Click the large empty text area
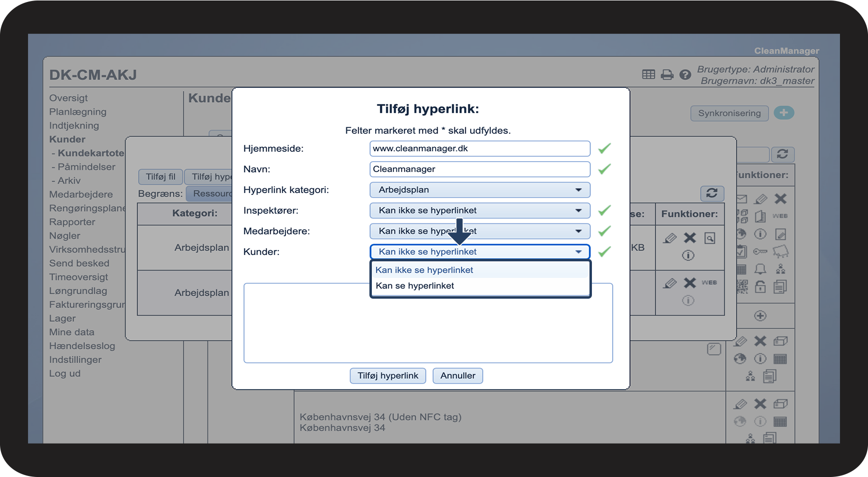This screenshot has width=868, height=477. [428, 323]
